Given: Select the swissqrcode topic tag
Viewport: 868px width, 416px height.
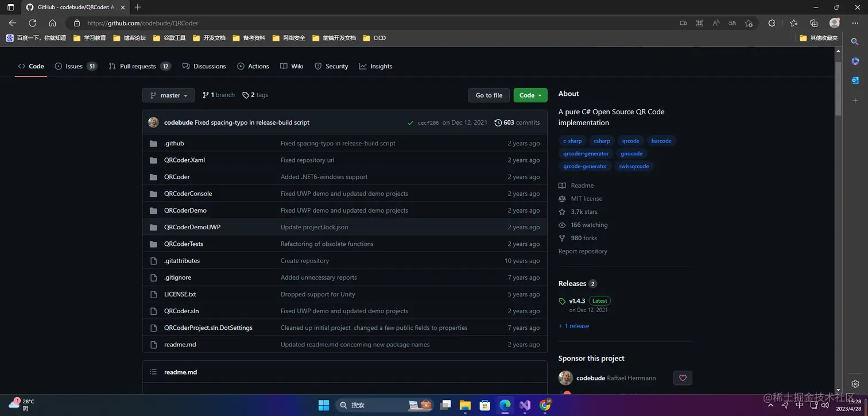Looking at the screenshot, I should click(634, 166).
